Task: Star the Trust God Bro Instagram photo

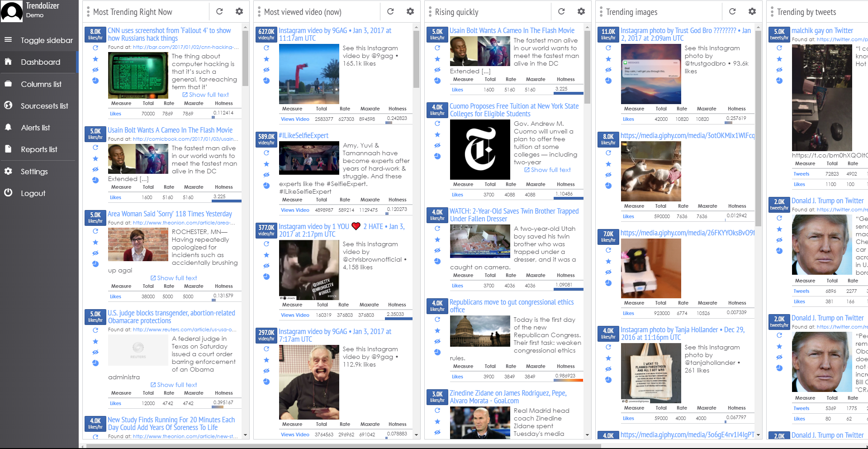Action: (x=608, y=59)
